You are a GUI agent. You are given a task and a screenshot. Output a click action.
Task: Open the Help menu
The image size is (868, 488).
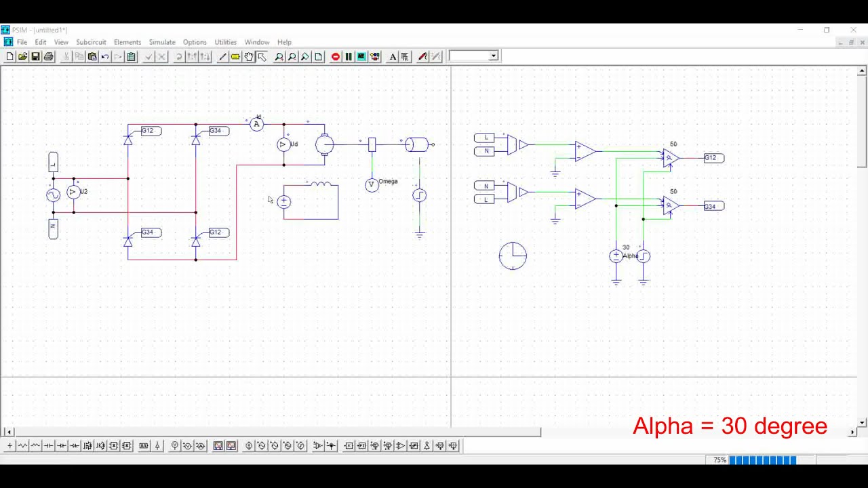coord(284,42)
